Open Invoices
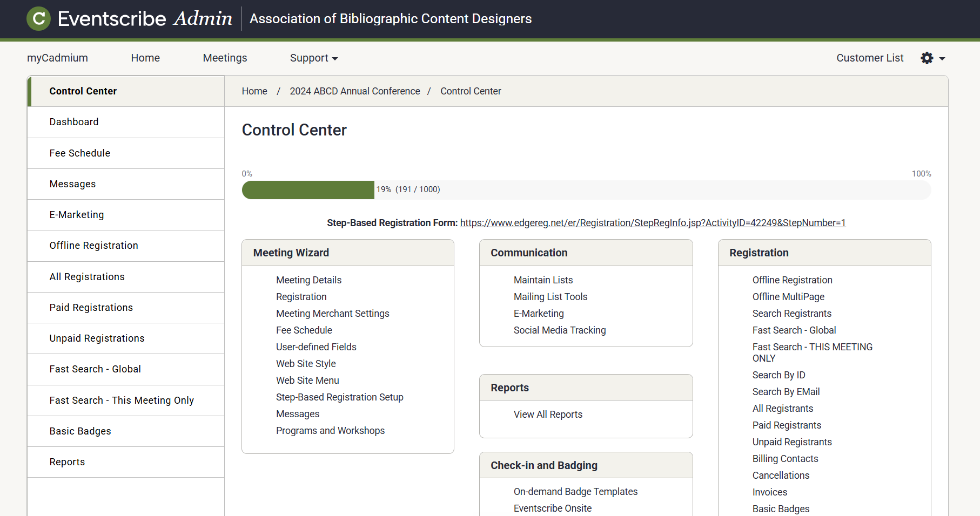The image size is (980, 516). 770,492
